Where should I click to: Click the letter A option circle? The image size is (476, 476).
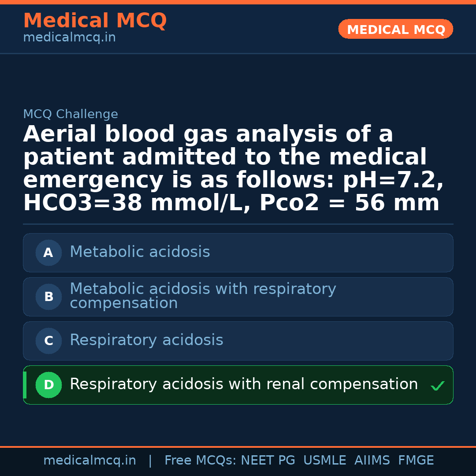tap(48, 253)
